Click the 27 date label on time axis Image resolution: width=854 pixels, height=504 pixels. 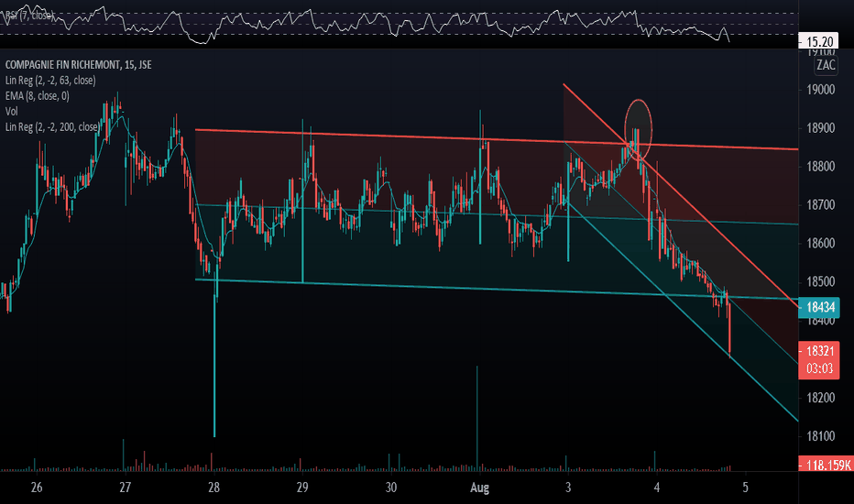coord(126,488)
